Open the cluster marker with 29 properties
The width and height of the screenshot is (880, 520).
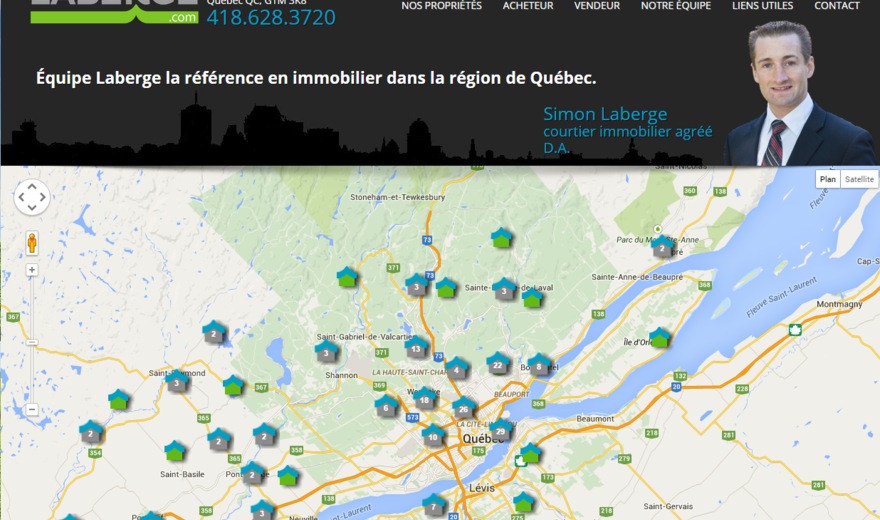click(x=500, y=430)
